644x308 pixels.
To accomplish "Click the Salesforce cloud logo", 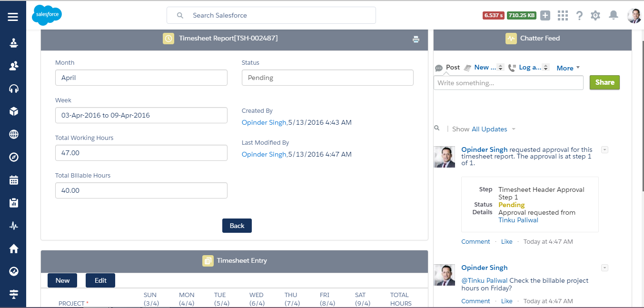I will (47, 15).
